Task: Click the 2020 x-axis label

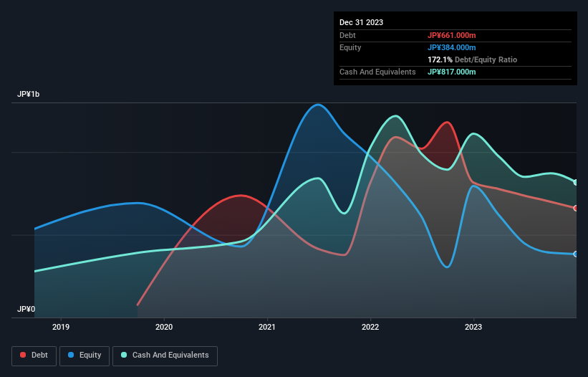Action: [164, 327]
